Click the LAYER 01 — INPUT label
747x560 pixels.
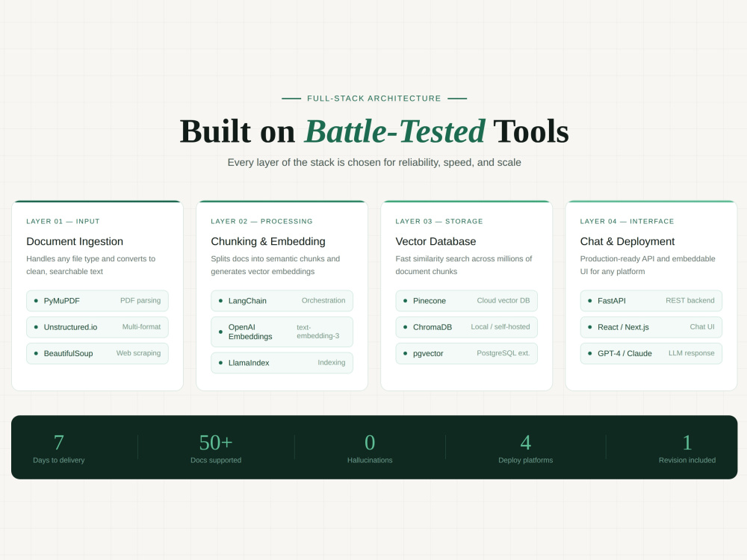click(x=63, y=222)
